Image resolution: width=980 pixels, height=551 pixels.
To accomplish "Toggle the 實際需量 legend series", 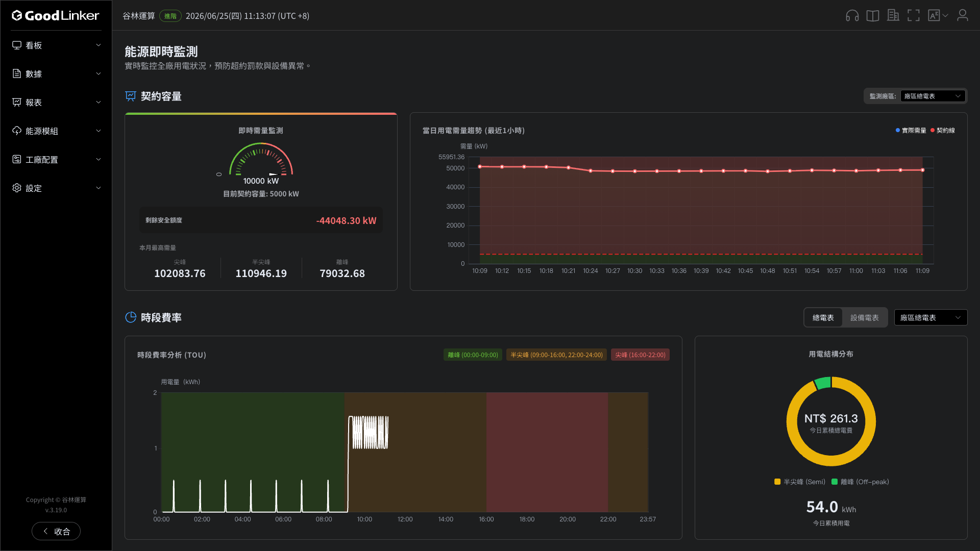I will point(911,131).
